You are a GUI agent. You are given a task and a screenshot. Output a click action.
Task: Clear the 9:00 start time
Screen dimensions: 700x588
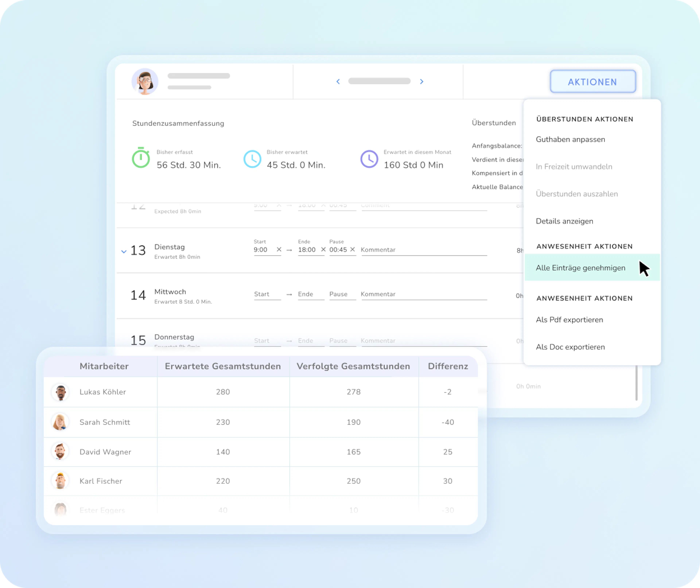[279, 249]
